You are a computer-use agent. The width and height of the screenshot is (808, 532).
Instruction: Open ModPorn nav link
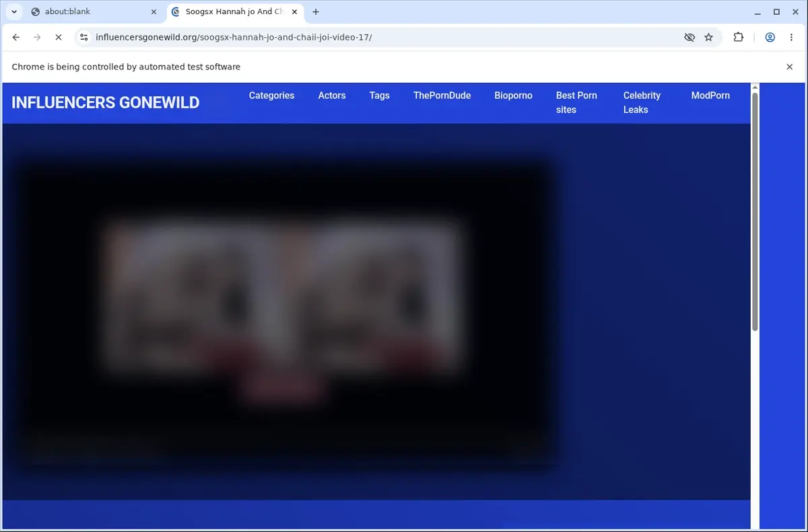coord(710,96)
